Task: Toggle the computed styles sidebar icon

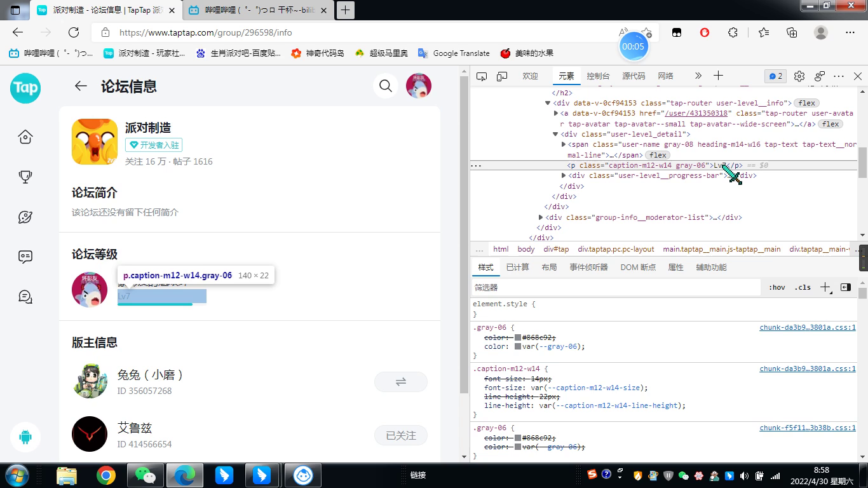Action: coord(846,287)
